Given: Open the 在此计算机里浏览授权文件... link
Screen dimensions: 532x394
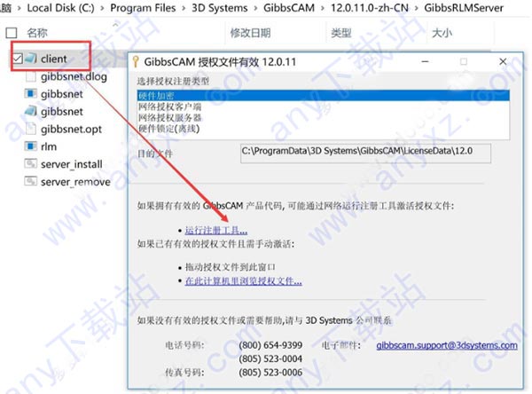Looking at the screenshot, I should click(243, 281).
